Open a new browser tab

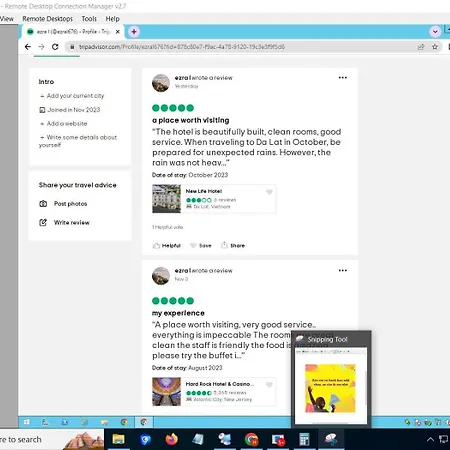coord(134,32)
